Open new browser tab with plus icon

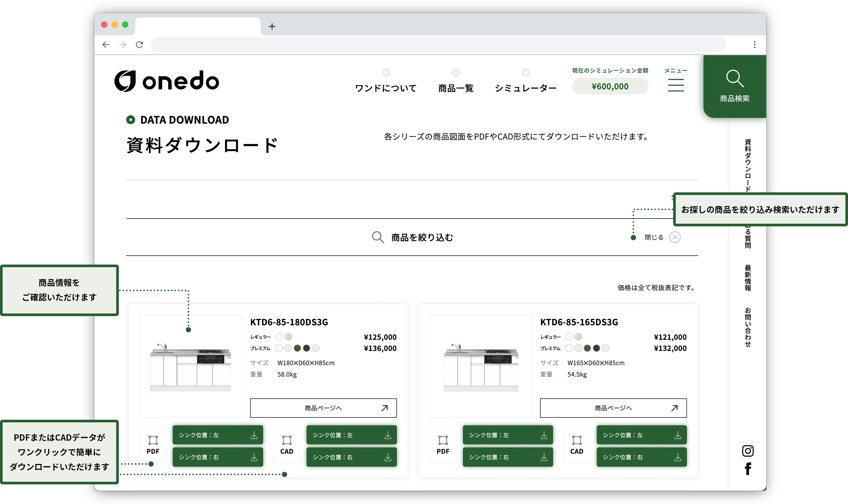272,26
